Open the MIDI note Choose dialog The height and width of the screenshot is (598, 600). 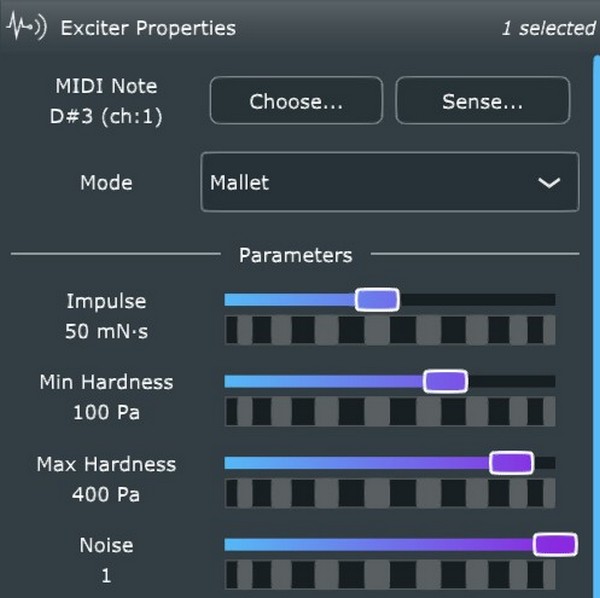[295, 101]
